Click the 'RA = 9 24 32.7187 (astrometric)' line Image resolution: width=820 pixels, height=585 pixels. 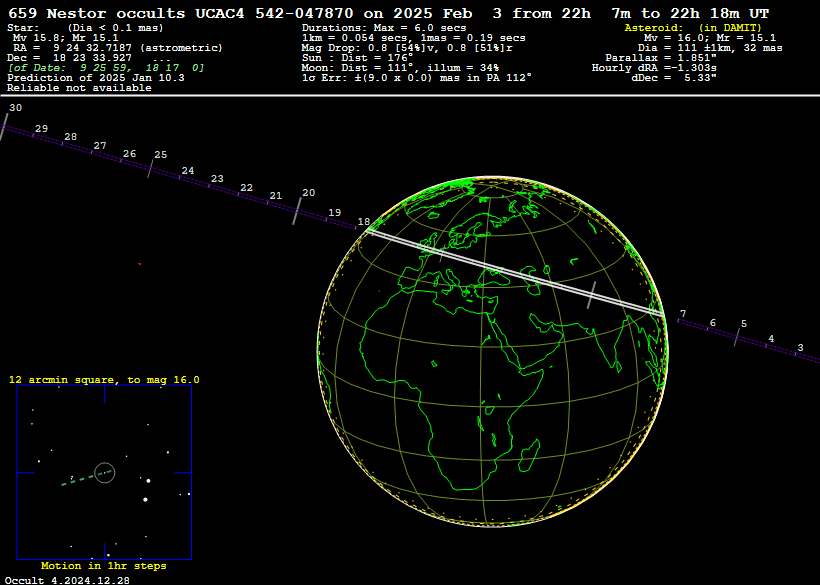(x=118, y=48)
